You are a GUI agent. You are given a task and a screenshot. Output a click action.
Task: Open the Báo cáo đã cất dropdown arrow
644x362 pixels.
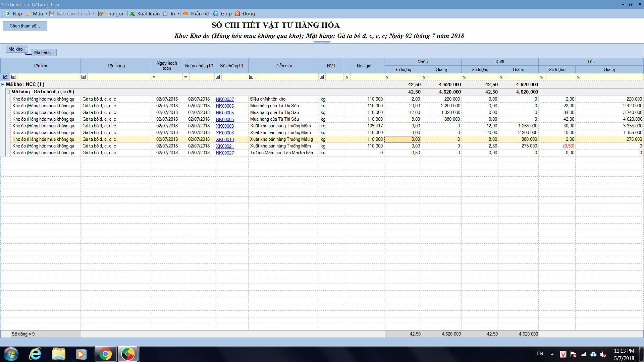tap(93, 14)
